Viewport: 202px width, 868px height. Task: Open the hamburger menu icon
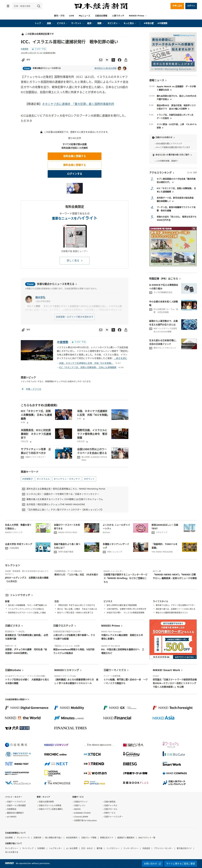(8, 6)
